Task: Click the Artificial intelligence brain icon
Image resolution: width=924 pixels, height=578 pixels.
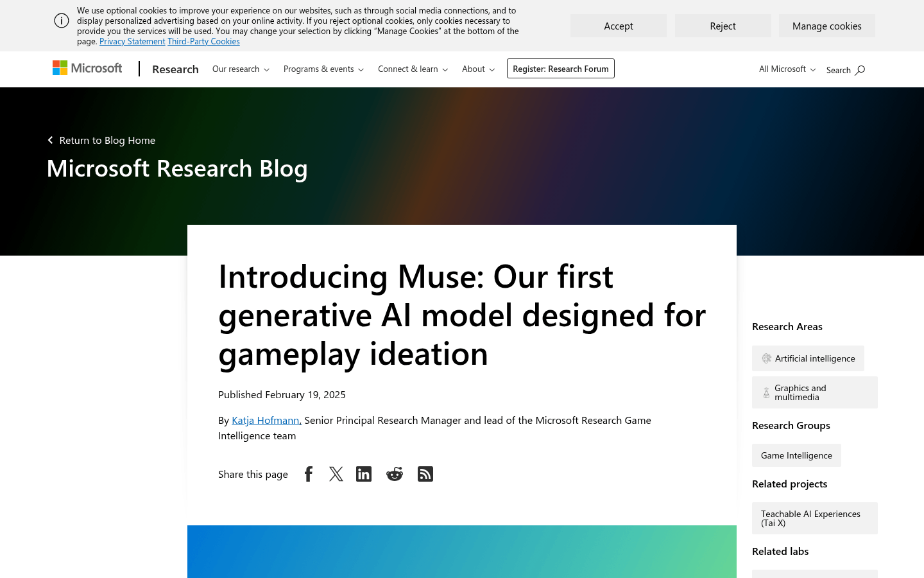Action: 767,358
